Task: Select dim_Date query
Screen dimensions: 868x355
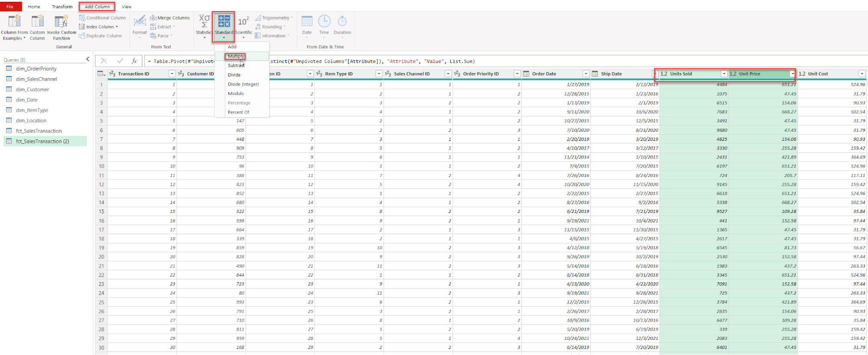Action: pyautogui.click(x=45, y=100)
